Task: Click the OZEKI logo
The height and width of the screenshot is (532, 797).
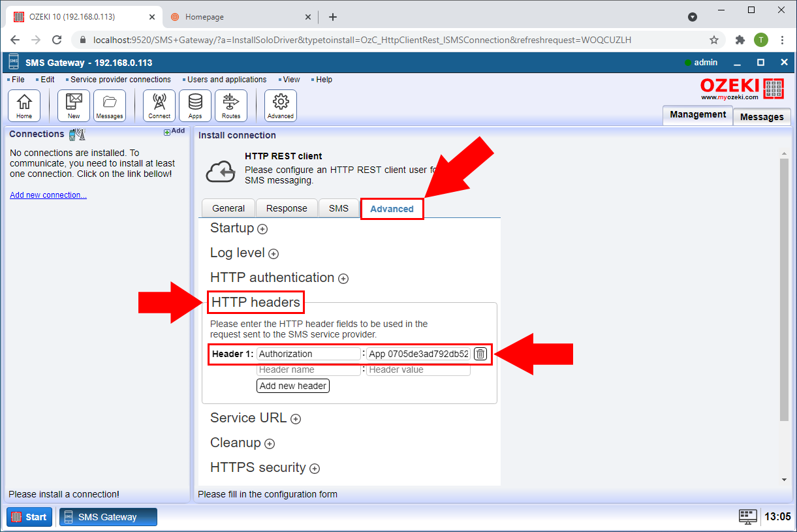Action: point(743,89)
